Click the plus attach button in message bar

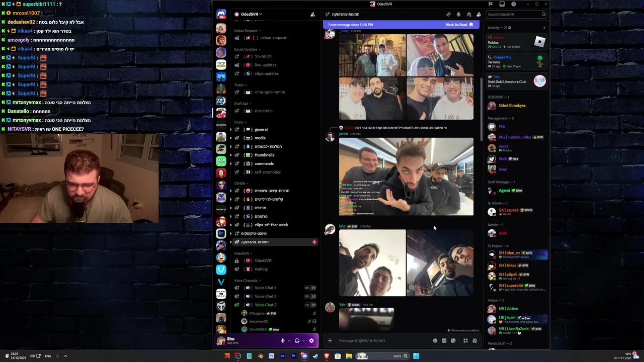point(330,341)
